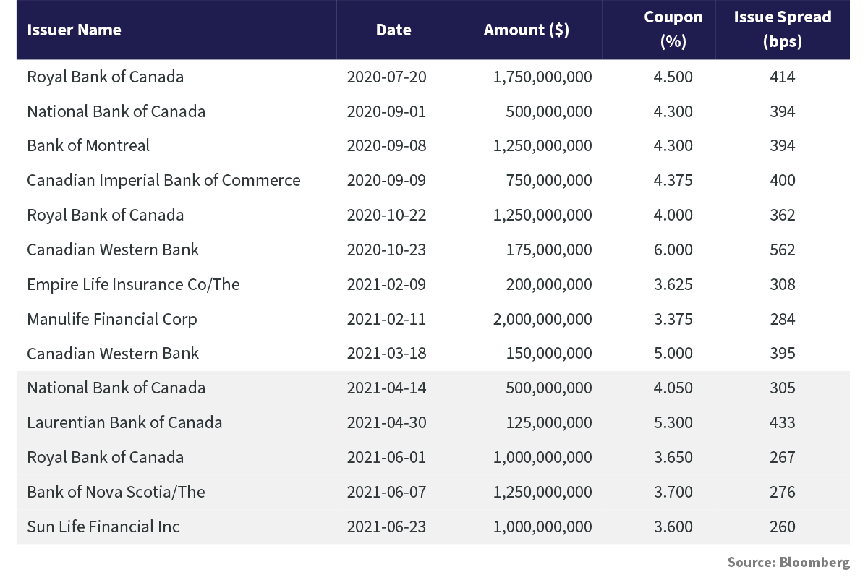Select the date 2020-09-09
This screenshot has height=588, width=868.
387,180
